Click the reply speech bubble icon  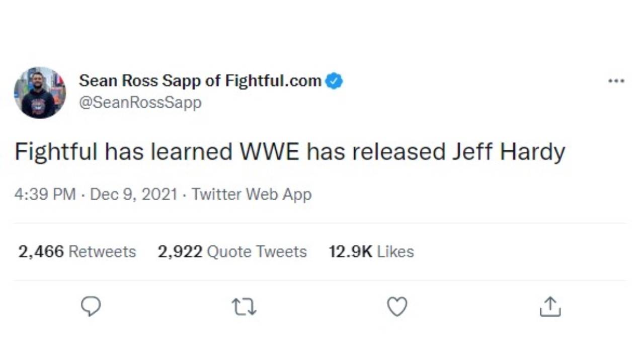(91, 306)
